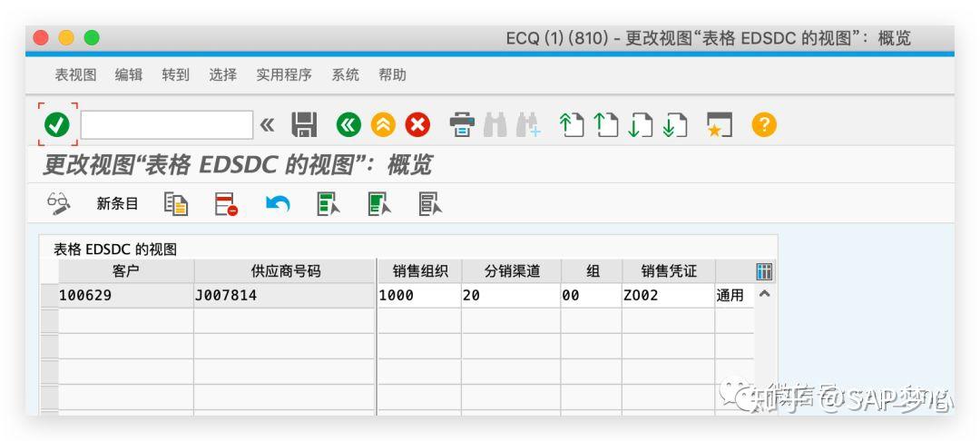The image size is (980, 441).
Task: Click the distribution channel cell 20
Action: tap(512, 296)
